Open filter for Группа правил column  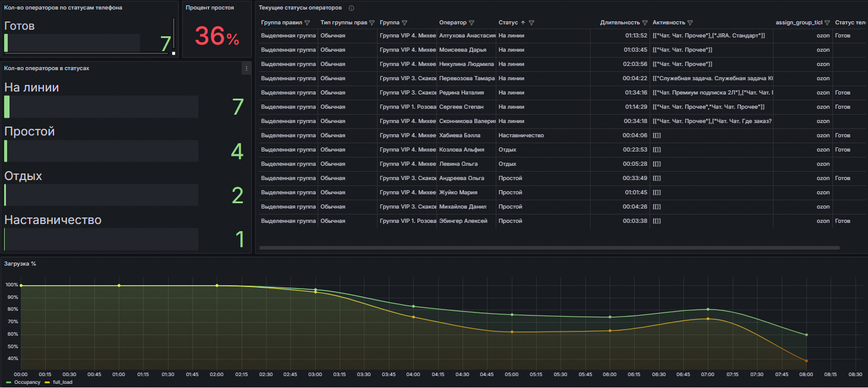307,23
